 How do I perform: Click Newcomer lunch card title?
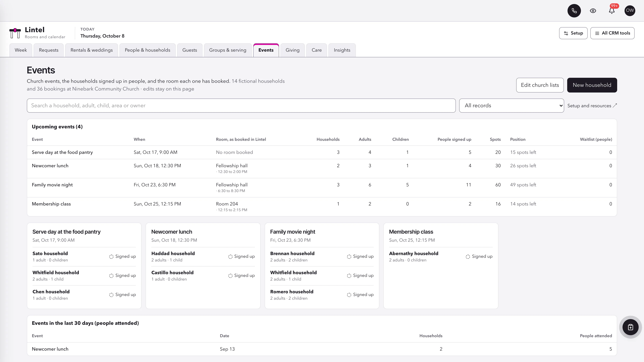point(172,232)
